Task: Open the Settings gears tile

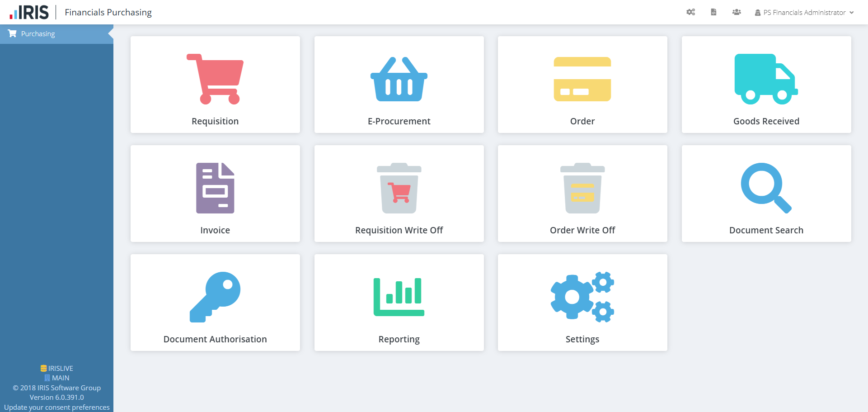Action: [x=582, y=303]
